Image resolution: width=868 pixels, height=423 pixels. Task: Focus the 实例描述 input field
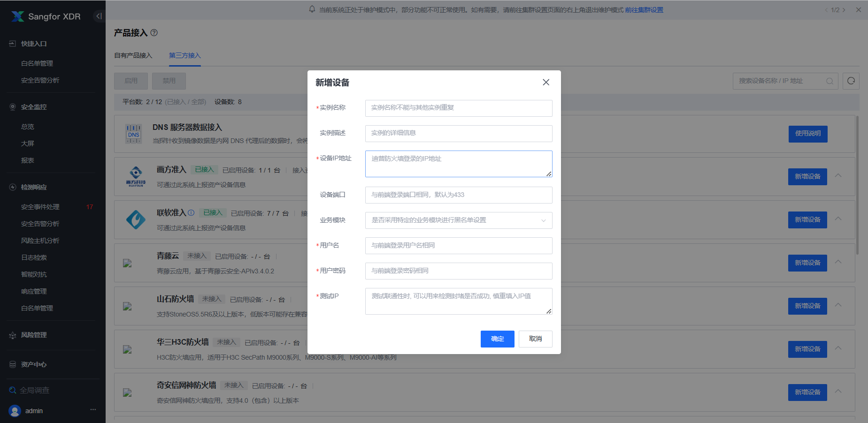[459, 134]
